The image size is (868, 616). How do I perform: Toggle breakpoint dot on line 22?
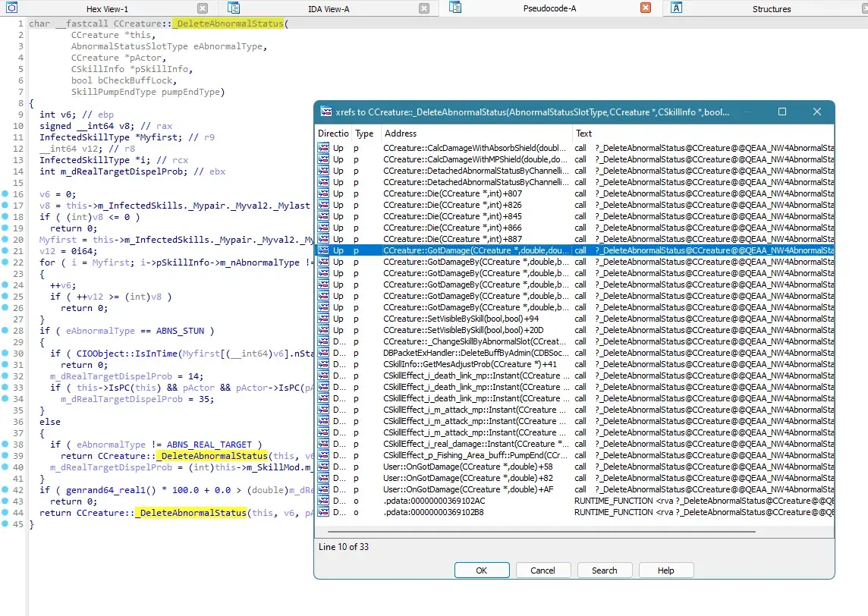pyautogui.click(x=5, y=262)
